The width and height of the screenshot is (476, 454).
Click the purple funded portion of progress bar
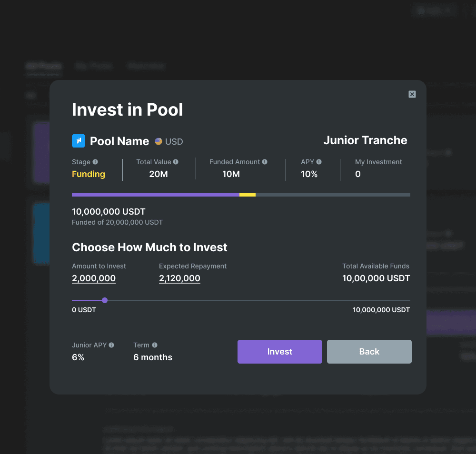tap(156, 195)
